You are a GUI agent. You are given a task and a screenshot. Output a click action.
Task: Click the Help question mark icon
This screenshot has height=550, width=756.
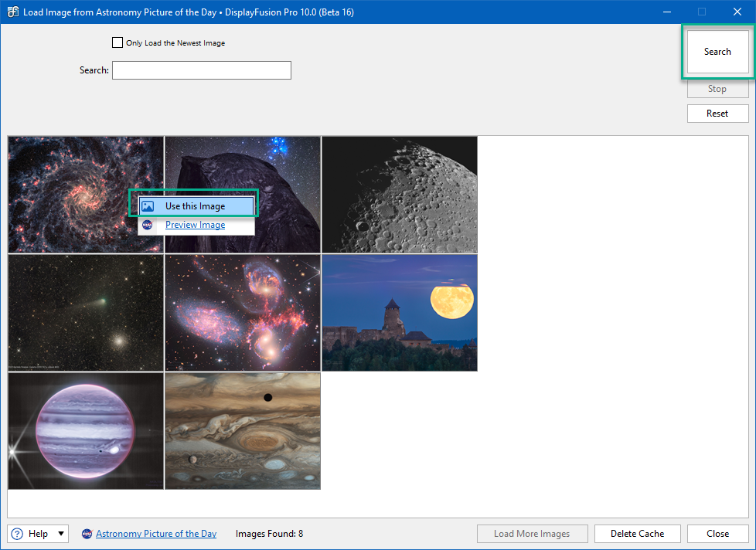pyautogui.click(x=17, y=534)
